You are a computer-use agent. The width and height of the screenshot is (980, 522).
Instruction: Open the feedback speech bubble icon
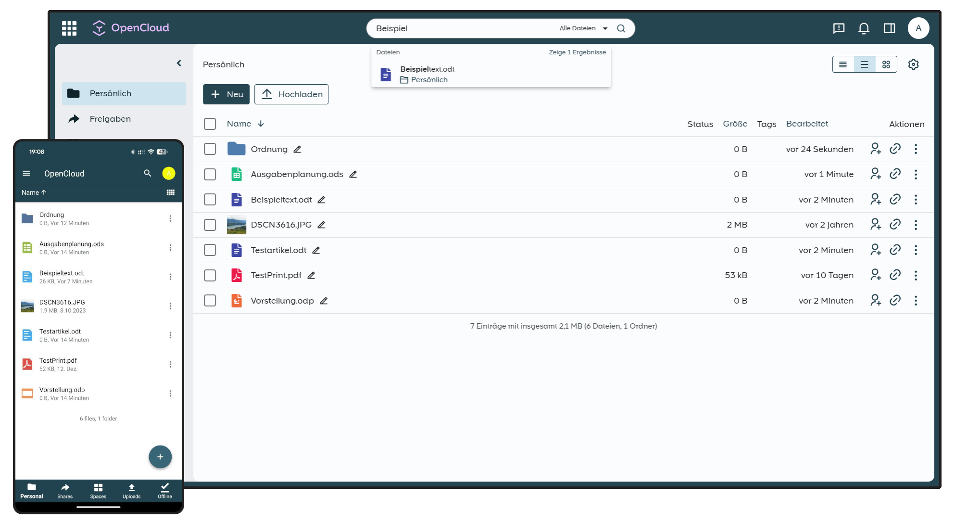tap(839, 28)
